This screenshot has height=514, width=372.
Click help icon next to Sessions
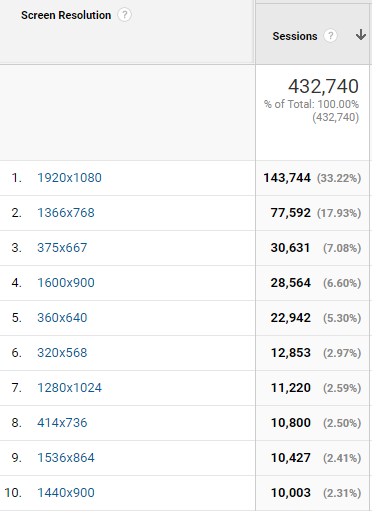pos(330,36)
